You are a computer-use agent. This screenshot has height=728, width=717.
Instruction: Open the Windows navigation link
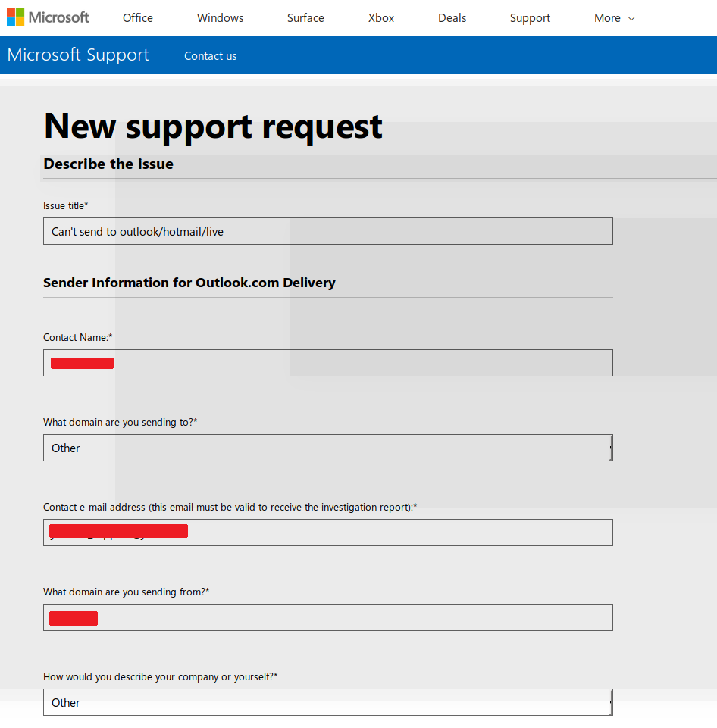click(x=220, y=18)
